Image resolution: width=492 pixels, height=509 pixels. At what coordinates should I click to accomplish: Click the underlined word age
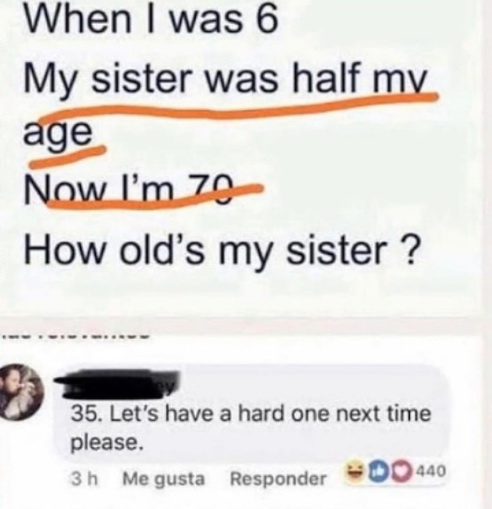(57, 132)
